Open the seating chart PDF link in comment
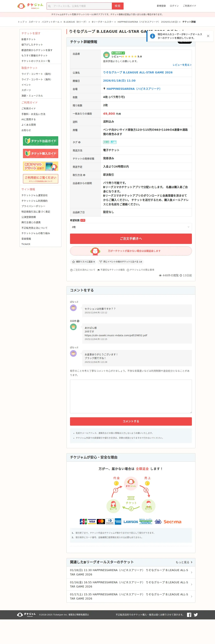 (116, 335)
